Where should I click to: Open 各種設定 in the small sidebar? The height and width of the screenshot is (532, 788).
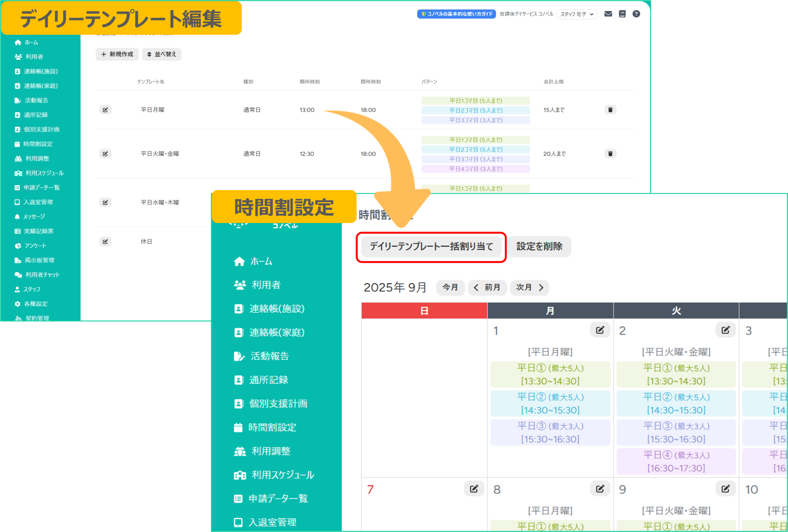tap(35, 304)
